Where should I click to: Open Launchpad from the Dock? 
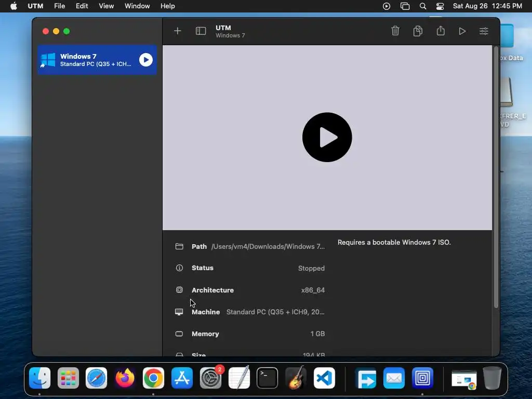coord(68,378)
